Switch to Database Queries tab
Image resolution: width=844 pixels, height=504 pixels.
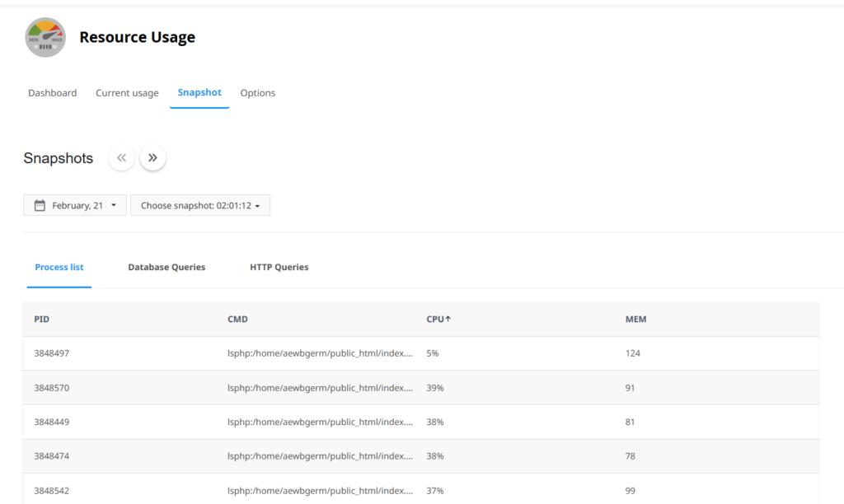click(166, 268)
